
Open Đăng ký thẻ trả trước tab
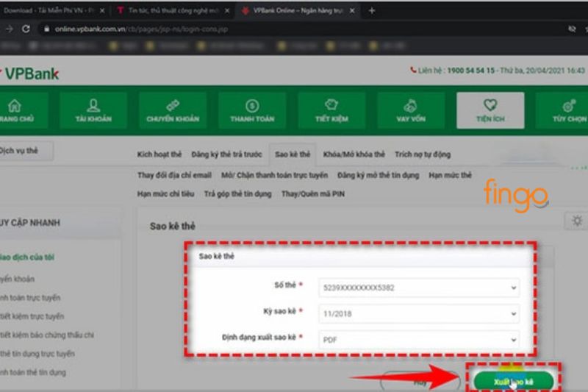pyautogui.click(x=226, y=154)
